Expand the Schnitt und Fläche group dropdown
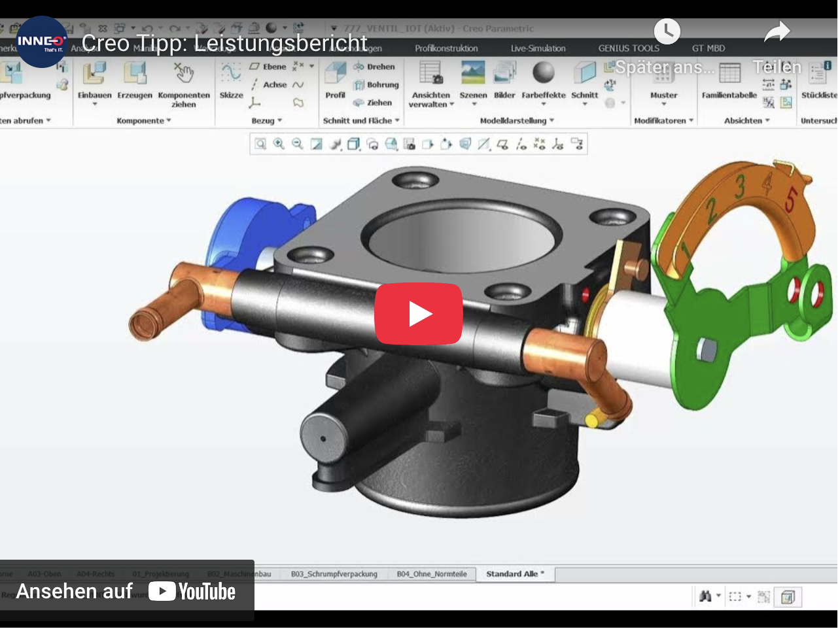Image resolution: width=840 pixels, height=629 pixels. tap(397, 121)
